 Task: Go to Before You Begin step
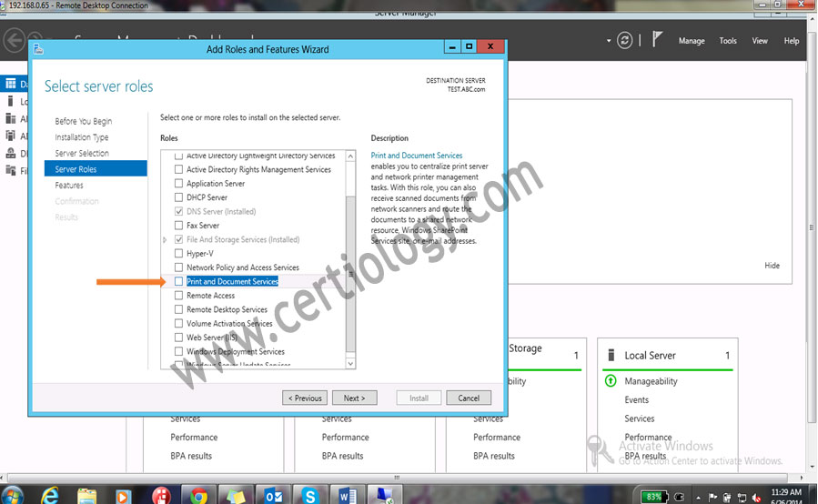84,121
